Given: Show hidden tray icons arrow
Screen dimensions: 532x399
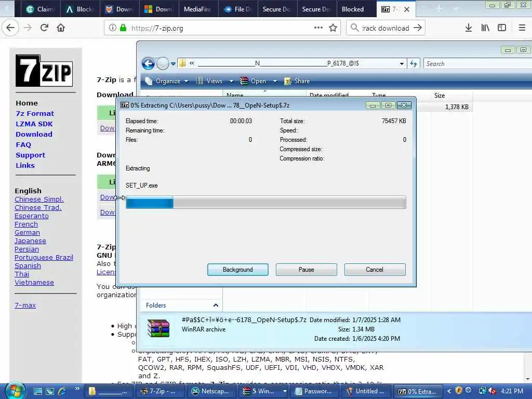Looking at the screenshot, I should 449,391.
